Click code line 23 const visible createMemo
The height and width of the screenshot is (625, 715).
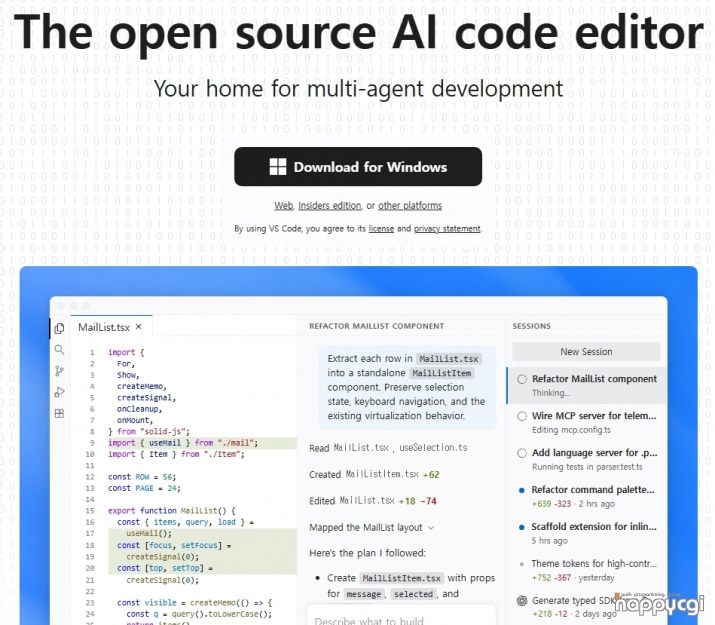[194, 603]
